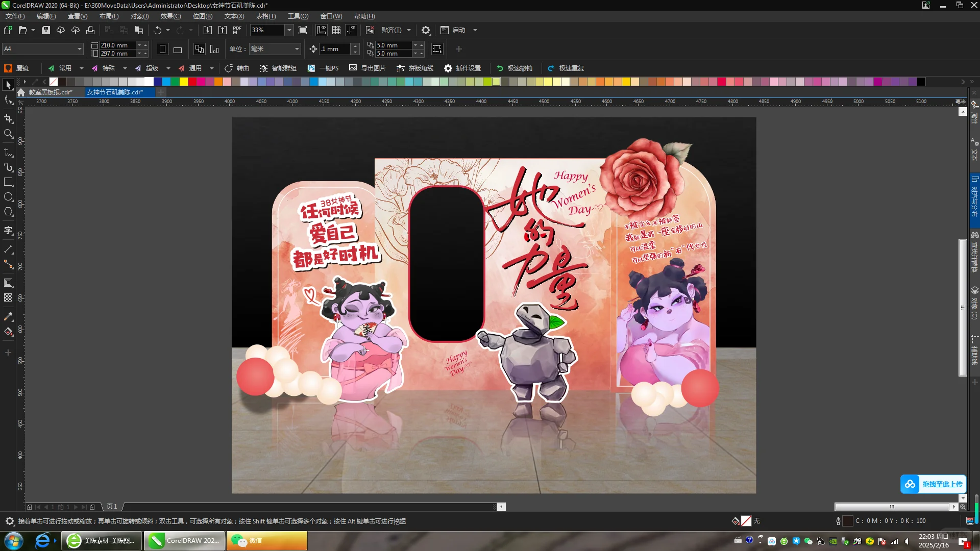Select the Zoom magnifier tool in toolbox
Image resolution: width=980 pixels, height=551 pixels.
[x=8, y=134]
